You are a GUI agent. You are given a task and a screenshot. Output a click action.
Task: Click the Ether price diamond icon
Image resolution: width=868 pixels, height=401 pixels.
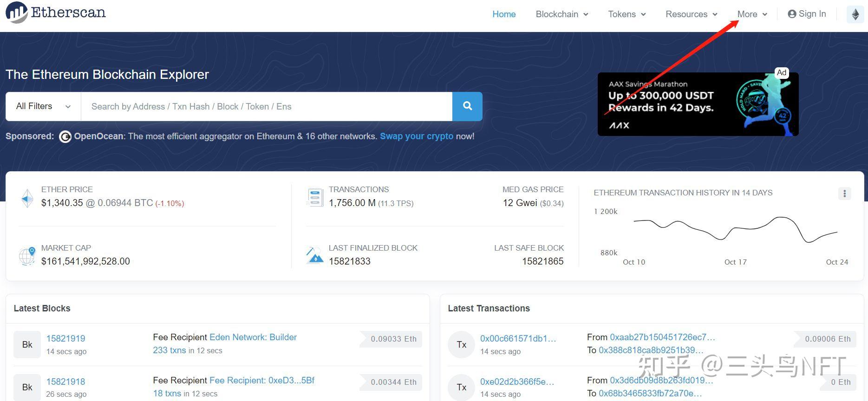pos(27,198)
